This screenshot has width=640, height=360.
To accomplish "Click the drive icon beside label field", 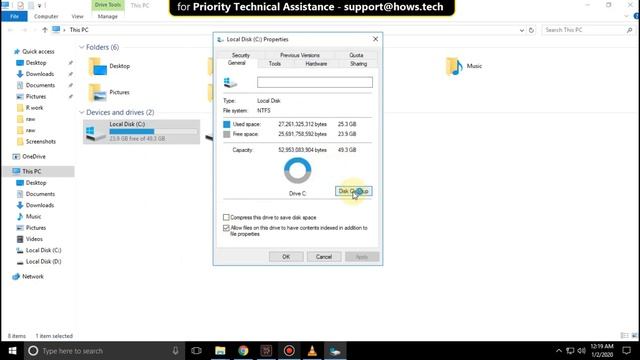I will pos(230,82).
